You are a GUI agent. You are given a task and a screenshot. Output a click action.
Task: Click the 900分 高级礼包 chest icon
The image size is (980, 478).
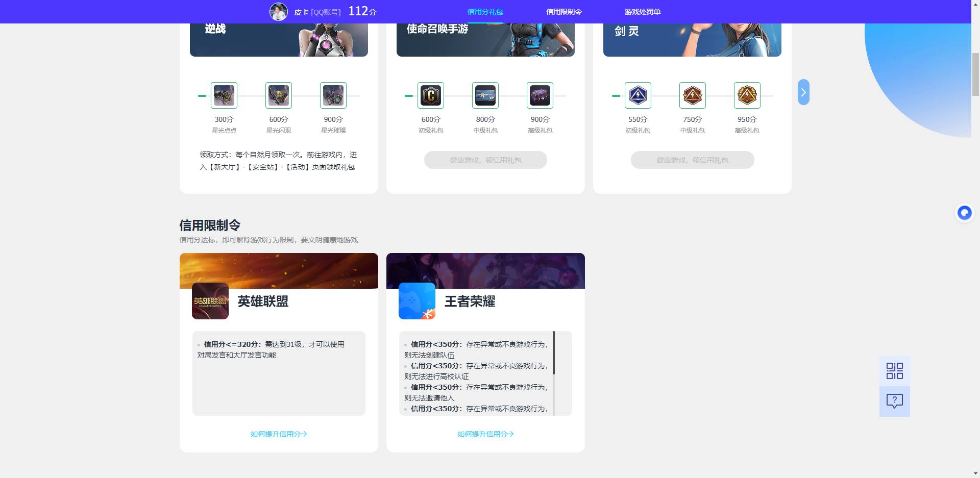pyautogui.click(x=540, y=95)
